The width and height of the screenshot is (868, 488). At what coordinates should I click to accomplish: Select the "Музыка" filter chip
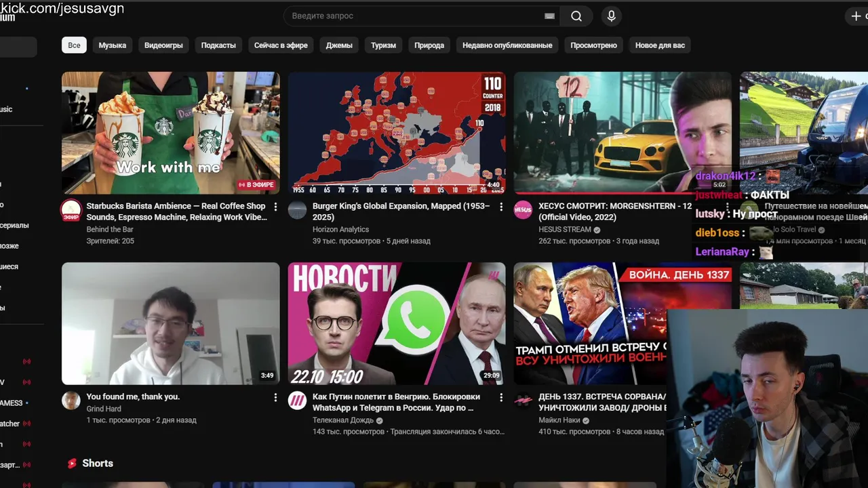click(x=113, y=45)
